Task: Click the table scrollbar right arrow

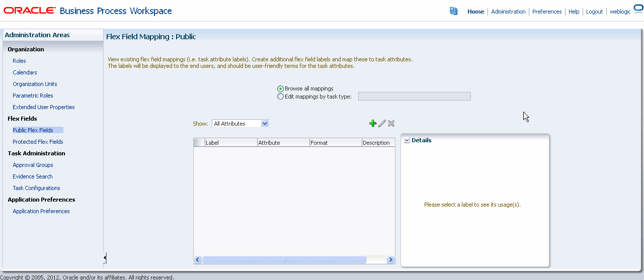Action: 390,260
